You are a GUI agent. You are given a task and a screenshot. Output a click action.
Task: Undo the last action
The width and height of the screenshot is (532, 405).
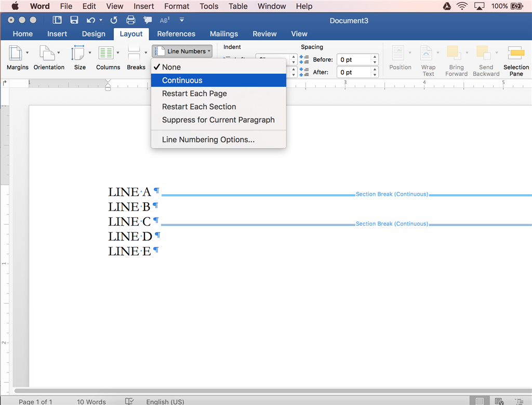point(90,20)
